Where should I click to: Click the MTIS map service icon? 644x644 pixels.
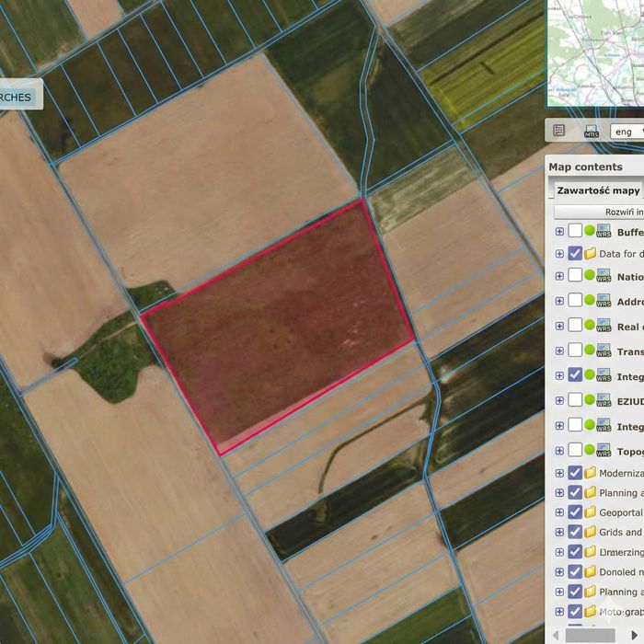click(592, 132)
